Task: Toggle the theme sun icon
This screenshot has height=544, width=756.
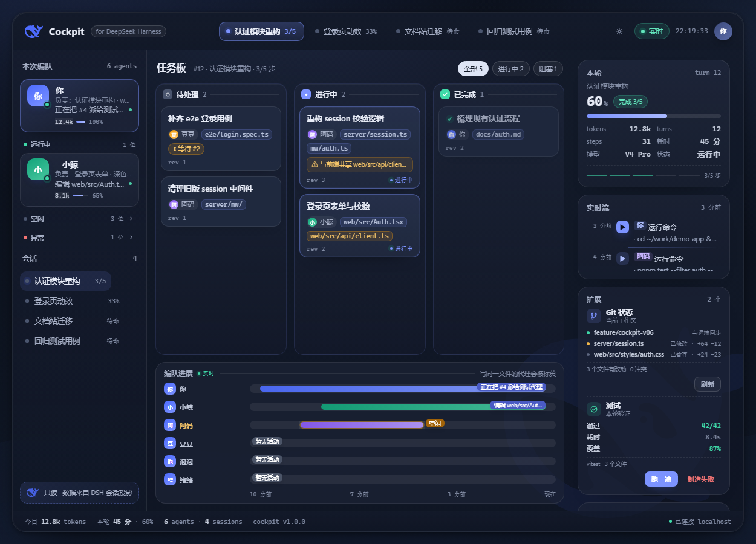Action: pos(619,31)
